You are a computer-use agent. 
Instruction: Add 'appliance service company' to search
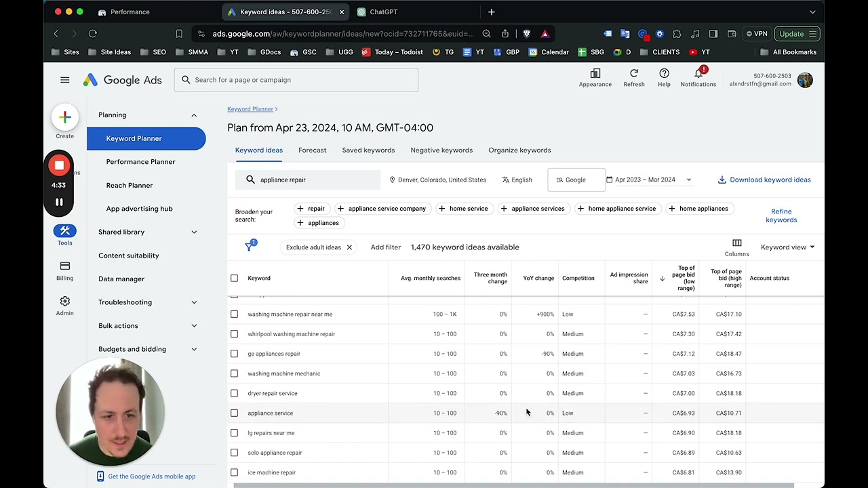click(382, 209)
